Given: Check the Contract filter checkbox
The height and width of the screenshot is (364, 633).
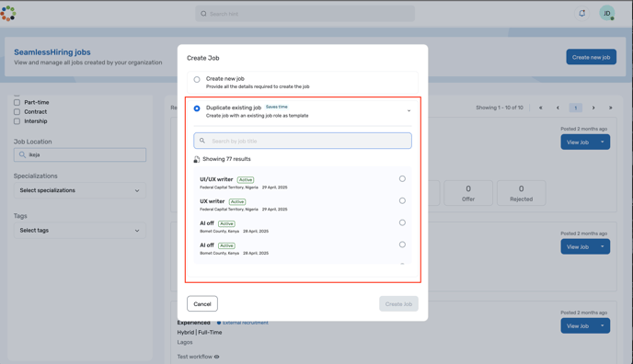Looking at the screenshot, I should 17,111.
